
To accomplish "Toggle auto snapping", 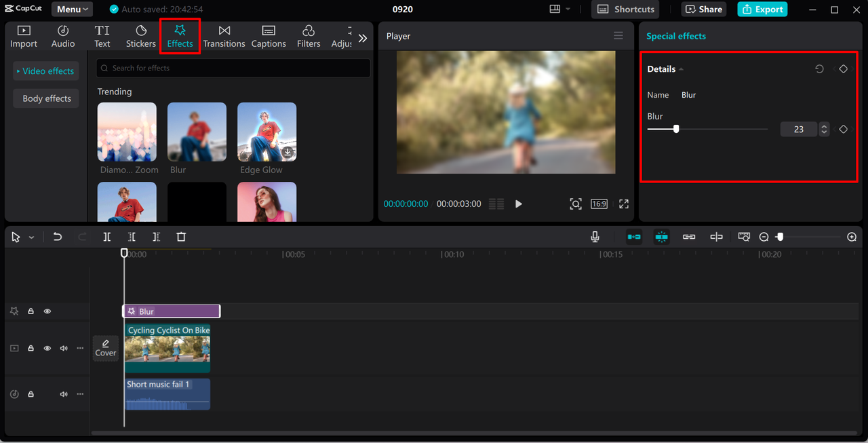I will pyautogui.click(x=661, y=237).
